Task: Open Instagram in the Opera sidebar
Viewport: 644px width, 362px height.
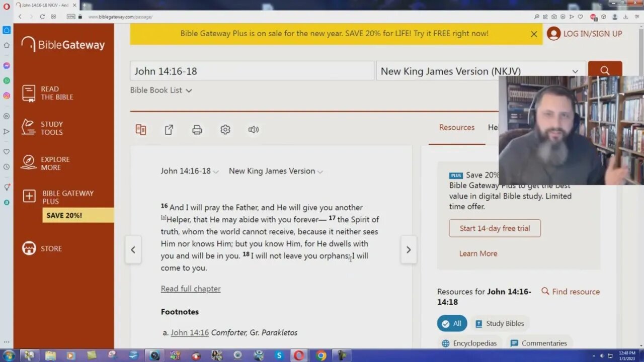Action: click(7, 96)
